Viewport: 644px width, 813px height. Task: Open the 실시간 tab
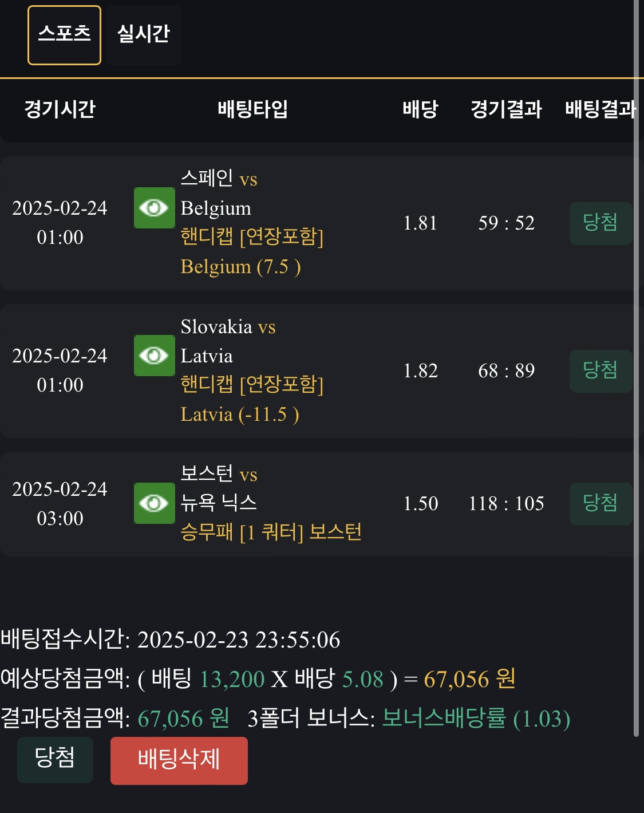tap(143, 35)
